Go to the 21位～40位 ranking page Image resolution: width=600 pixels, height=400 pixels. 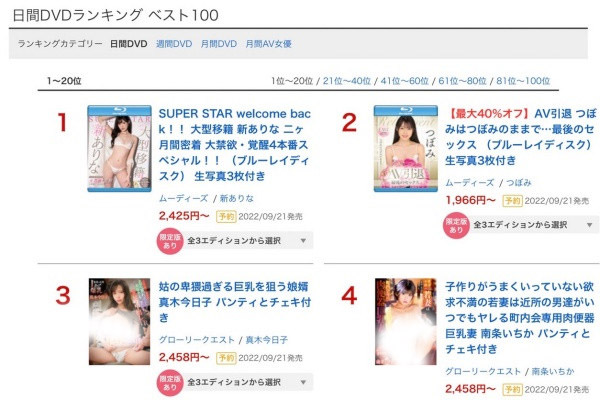(x=347, y=81)
